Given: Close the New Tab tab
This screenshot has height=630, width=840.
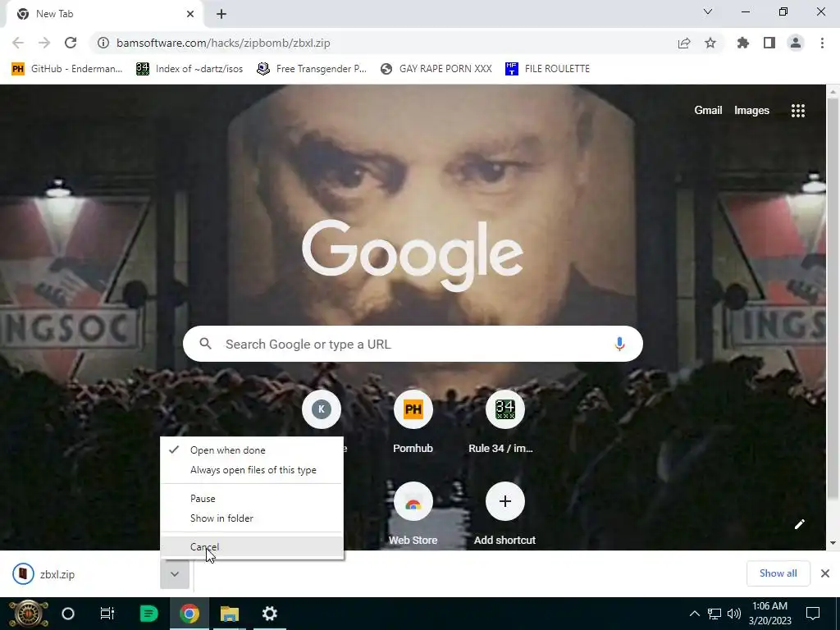Looking at the screenshot, I should pyautogui.click(x=190, y=14).
